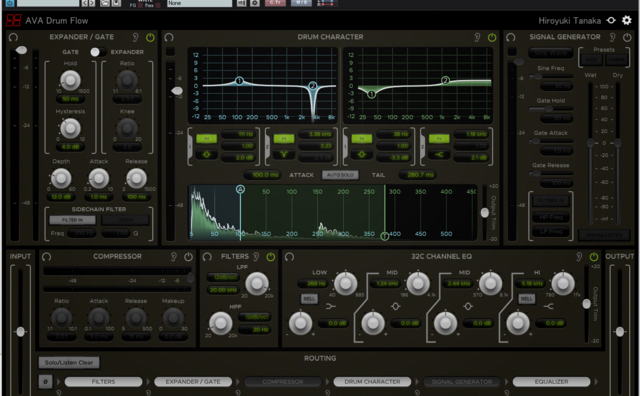Select high-shelf shape icon on tail band 2
The width and height of the screenshot is (640, 396).
click(439, 155)
